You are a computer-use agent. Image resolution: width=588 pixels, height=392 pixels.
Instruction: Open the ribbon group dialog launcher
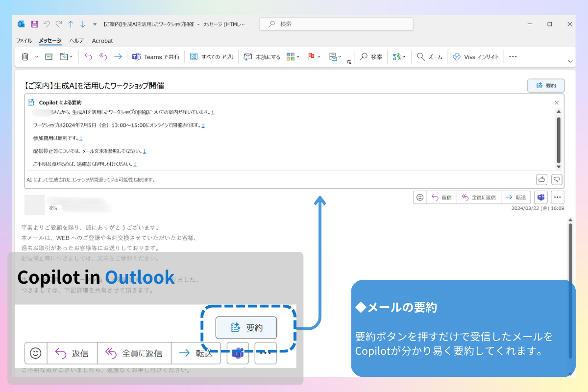[349, 62]
